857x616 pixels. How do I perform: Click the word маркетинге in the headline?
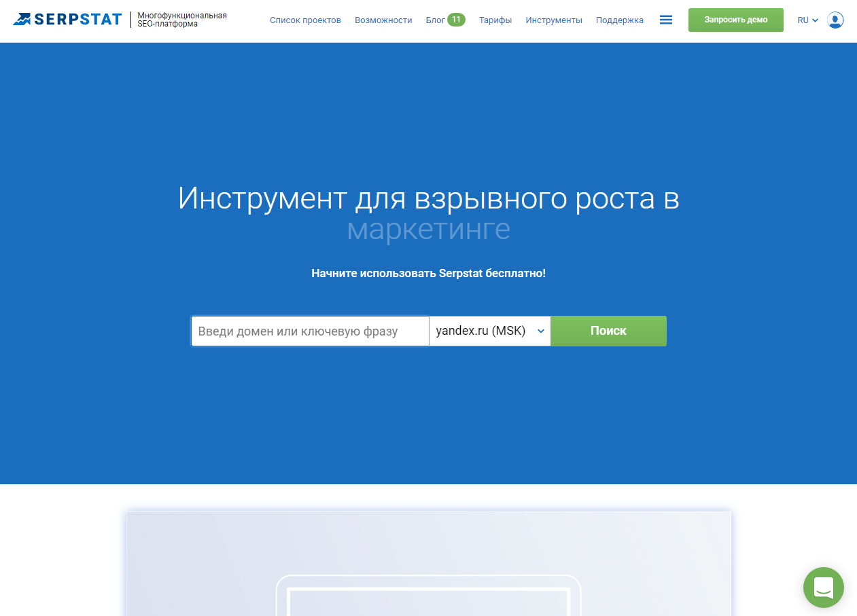click(428, 230)
